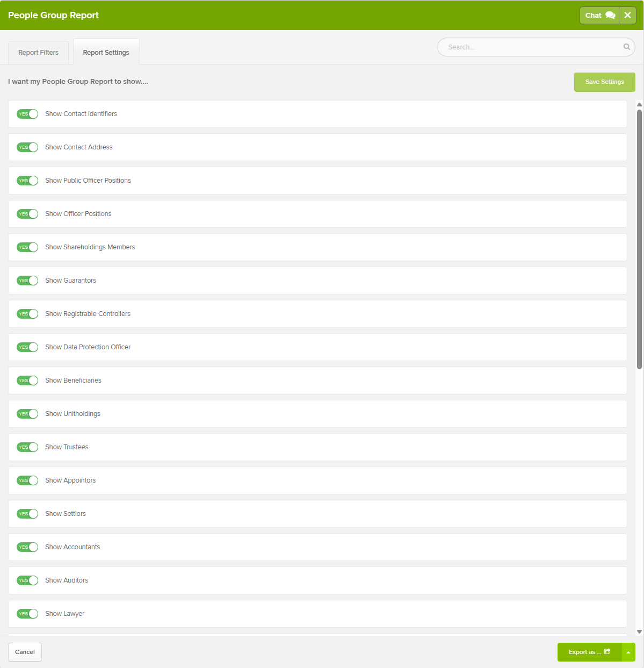The image size is (644, 668).
Task: Close the People Group Report dialog
Action: [627, 15]
